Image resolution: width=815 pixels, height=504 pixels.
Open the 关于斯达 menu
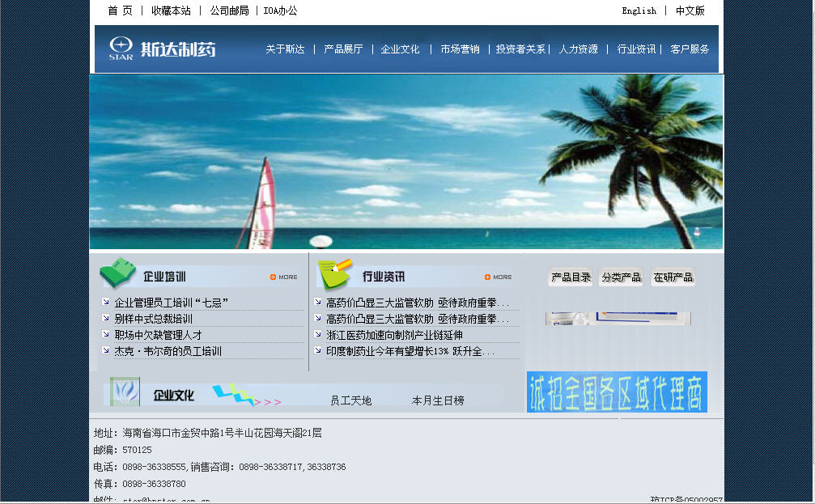point(285,49)
